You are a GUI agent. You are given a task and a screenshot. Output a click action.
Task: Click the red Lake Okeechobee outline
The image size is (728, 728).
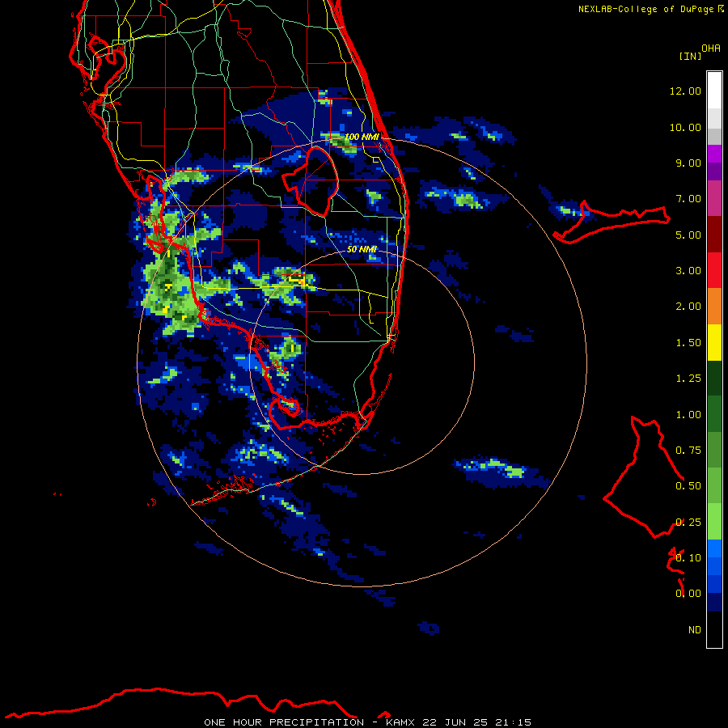[x=311, y=181]
